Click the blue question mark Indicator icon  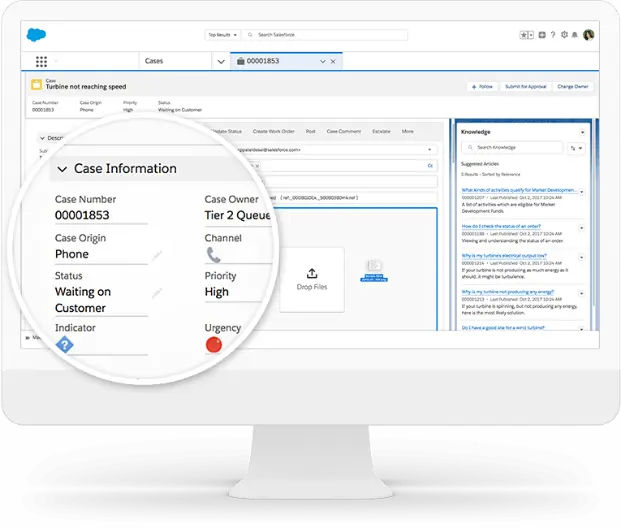click(x=65, y=345)
